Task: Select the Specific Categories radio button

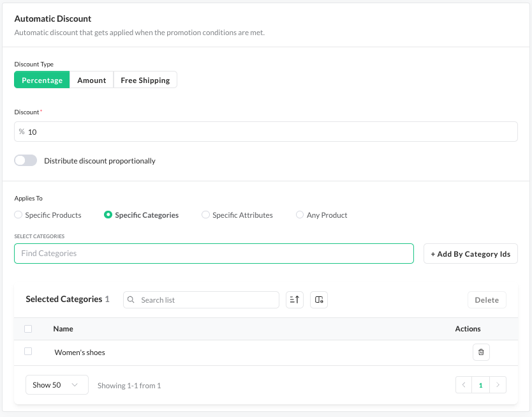Action: pyautogui.click(x=108, y=215)
